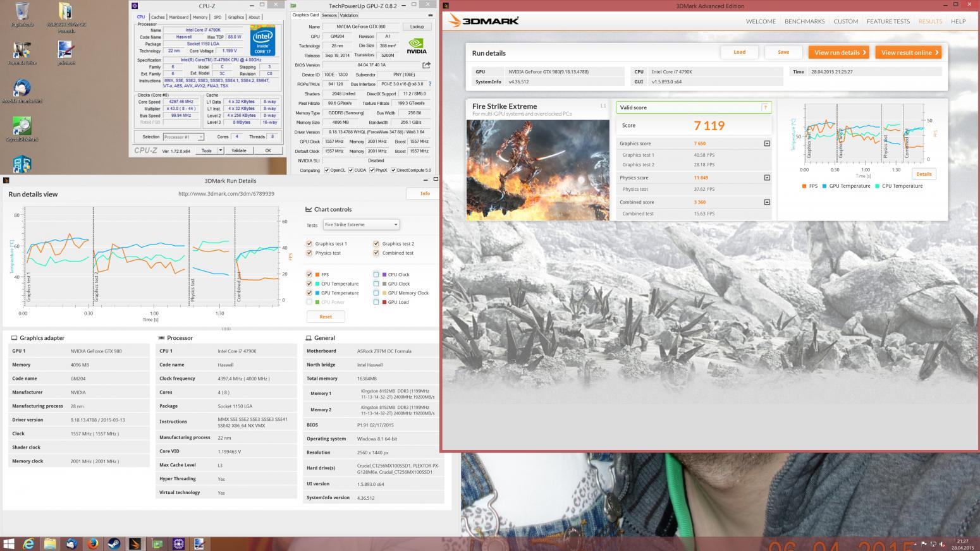Open paint.net desktop shortcut

tap(66, 53)
